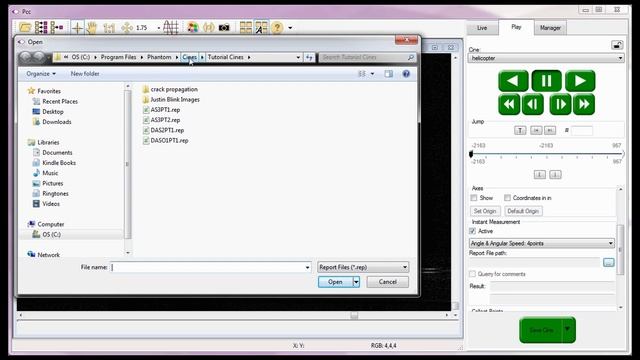Open the Cine helicopter dropdown

(546, 58)
